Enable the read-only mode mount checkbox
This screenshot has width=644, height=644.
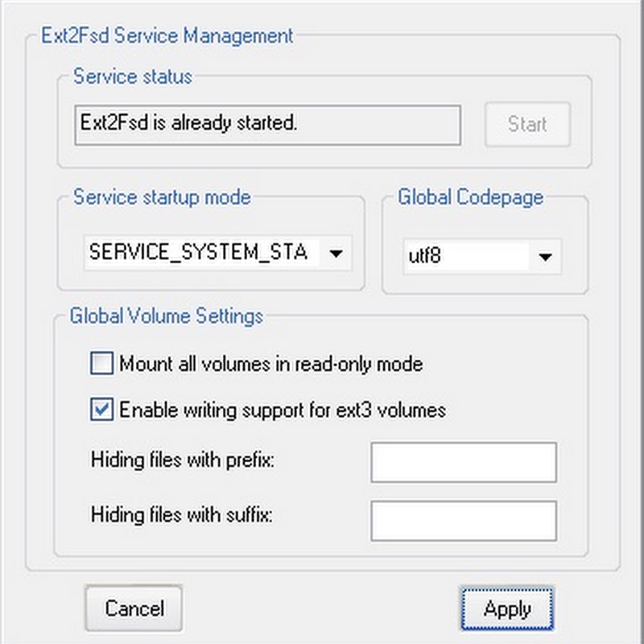click(102, 363)
